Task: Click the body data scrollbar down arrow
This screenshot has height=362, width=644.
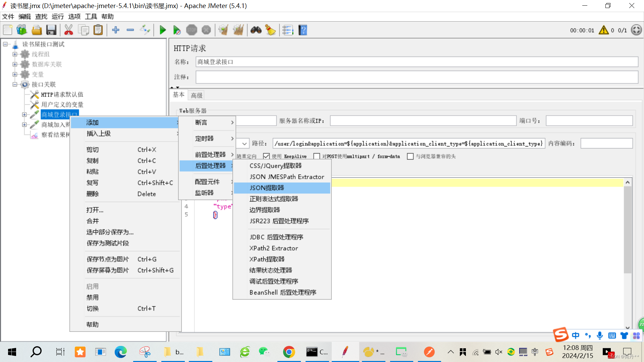Action: click(x=628, y=327)
